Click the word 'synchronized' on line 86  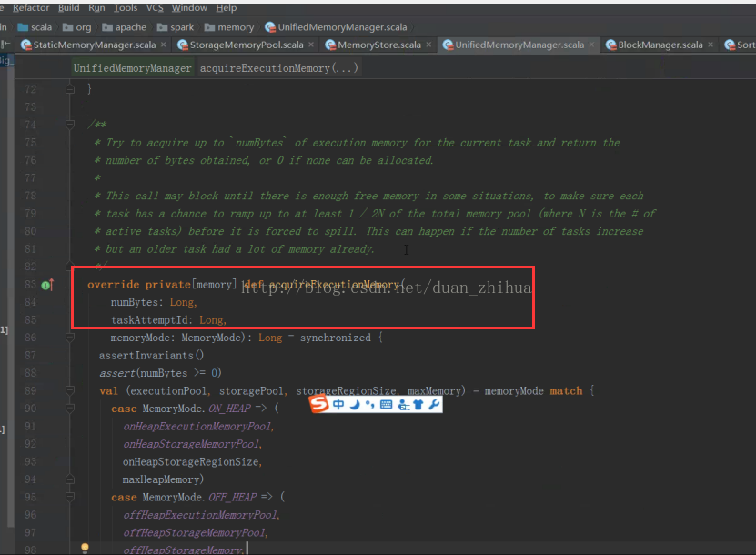[336, 338]
